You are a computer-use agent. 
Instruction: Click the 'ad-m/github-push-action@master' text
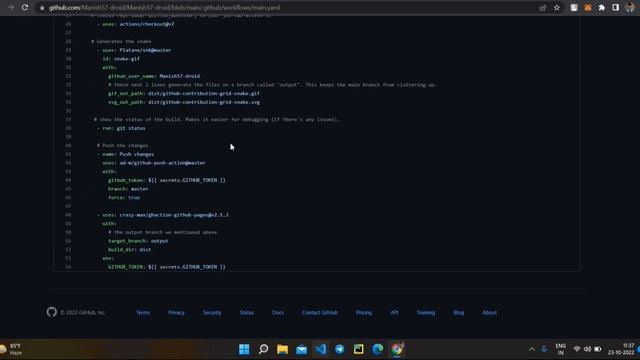point(162,163)
